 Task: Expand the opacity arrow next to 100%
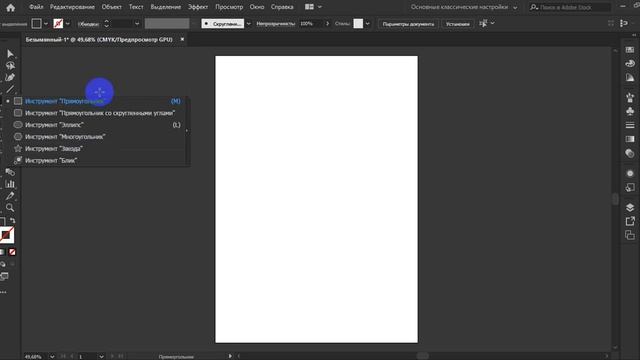[x=327, y=24]
